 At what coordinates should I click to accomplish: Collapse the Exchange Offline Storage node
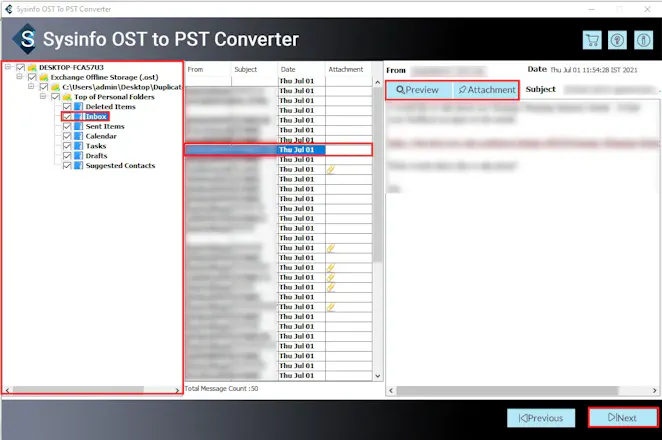[19, 76]
